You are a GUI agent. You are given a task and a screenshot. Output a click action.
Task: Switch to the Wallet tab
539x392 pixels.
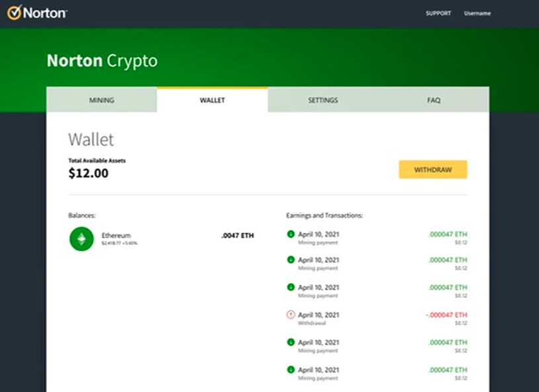coord(212,100)
